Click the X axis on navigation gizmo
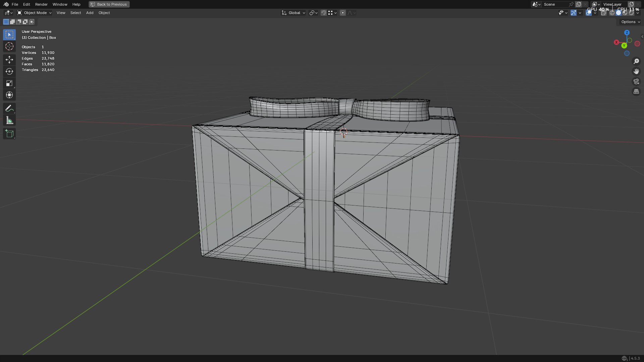Screen dimensions: 644x362 point(616,42)
